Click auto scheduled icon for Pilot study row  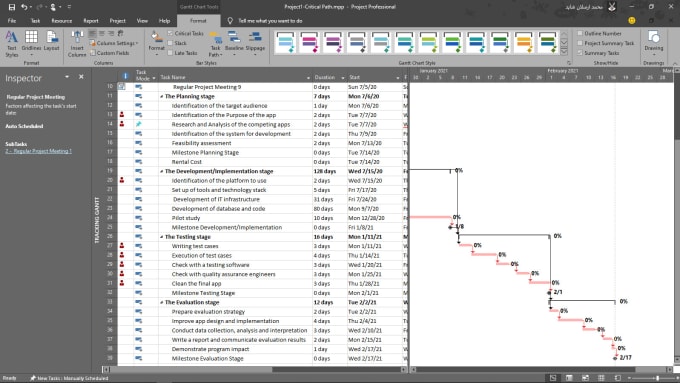click(138, 218)
